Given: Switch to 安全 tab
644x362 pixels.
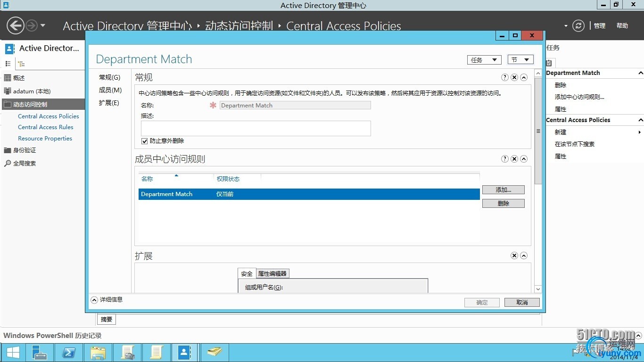Looking at the screenshot, I should (x=247, y=273).
